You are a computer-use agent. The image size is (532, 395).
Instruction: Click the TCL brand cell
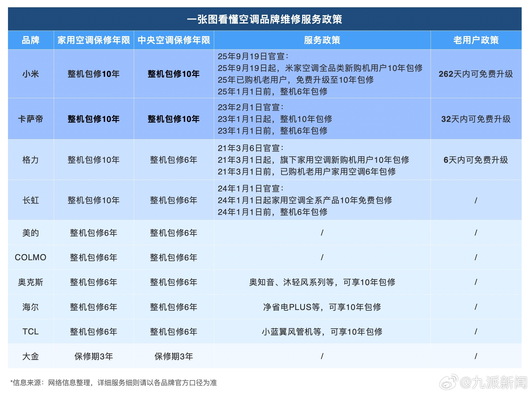tap(31, 331)
